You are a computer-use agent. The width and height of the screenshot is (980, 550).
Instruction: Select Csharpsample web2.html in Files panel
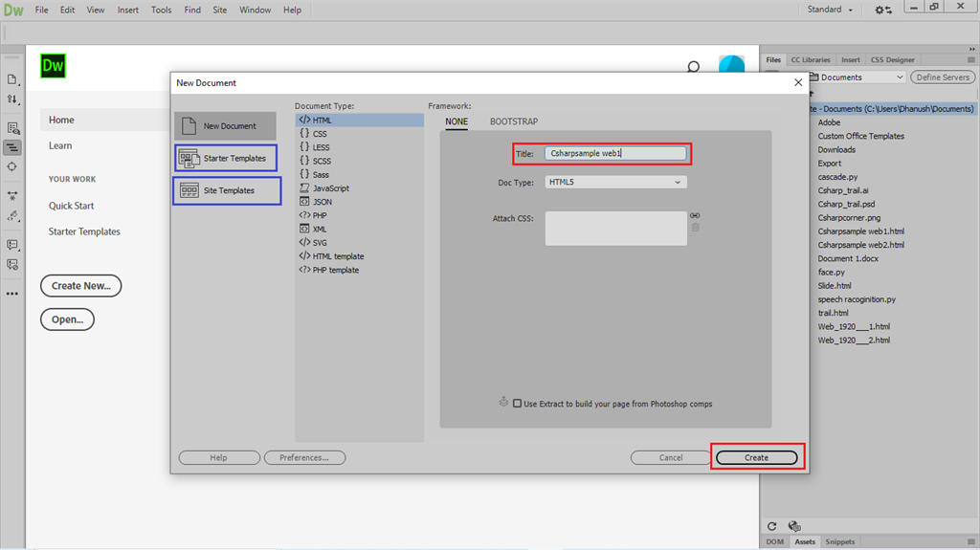[860, 245]
